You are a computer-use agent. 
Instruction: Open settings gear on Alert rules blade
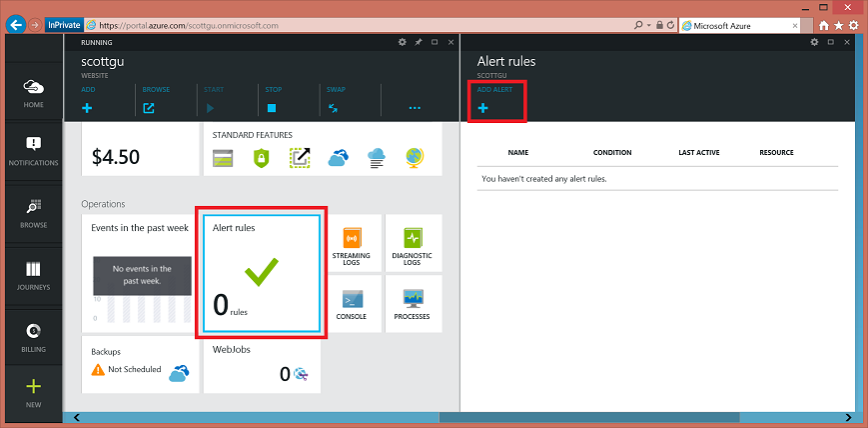click(x=814, y=42)
